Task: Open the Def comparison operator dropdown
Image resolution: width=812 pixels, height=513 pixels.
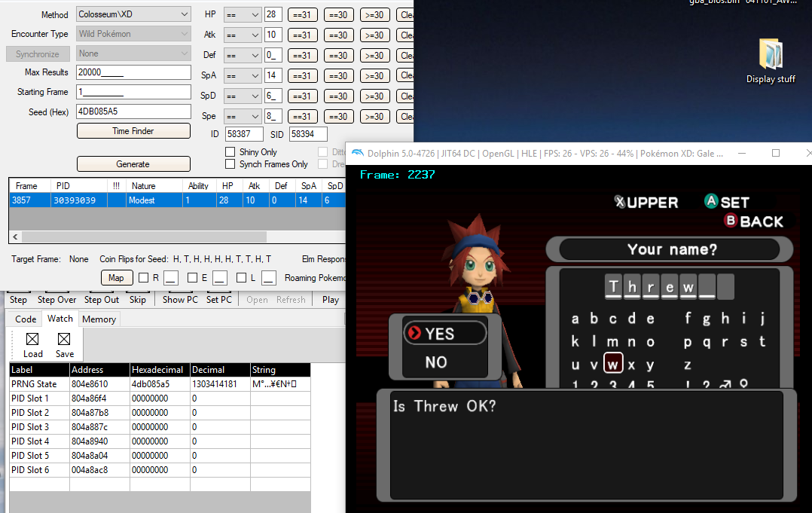Action: pyautogui.click(x=243, y=56)
